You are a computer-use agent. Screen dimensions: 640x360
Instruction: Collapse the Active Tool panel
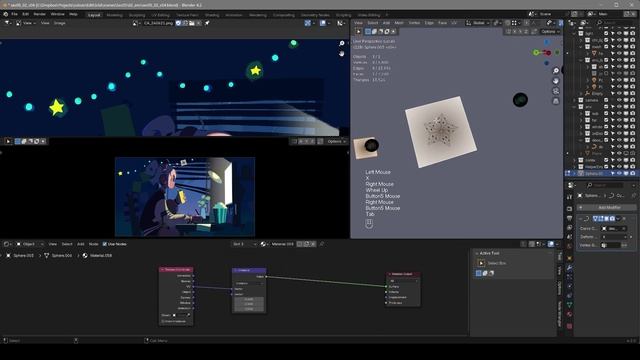click(x=477, y=253)
